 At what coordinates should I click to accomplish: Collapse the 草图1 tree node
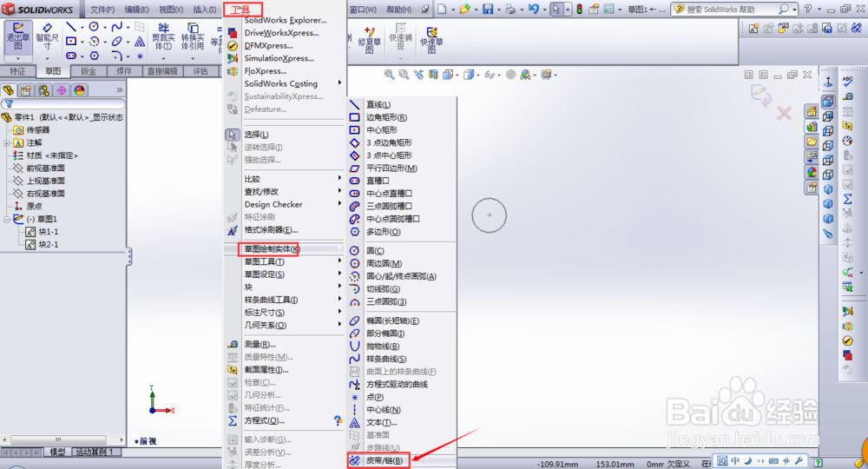(7, 219)
